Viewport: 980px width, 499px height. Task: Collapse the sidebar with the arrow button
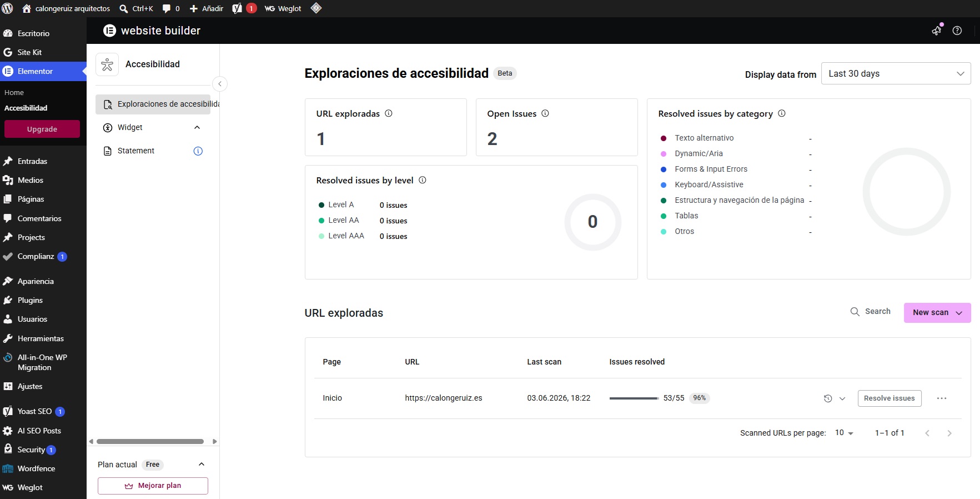point(220,84)
